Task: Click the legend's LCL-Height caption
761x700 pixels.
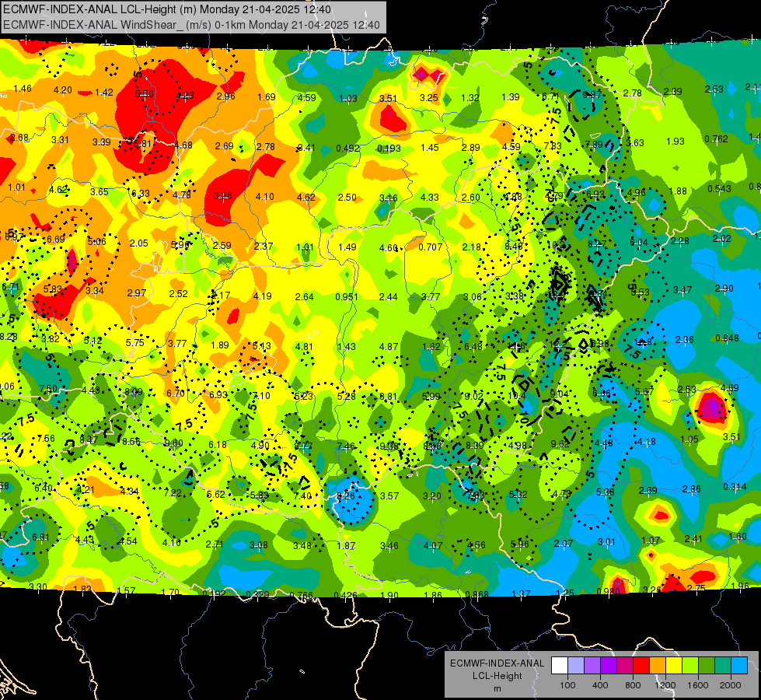Action: pos(497,676)
